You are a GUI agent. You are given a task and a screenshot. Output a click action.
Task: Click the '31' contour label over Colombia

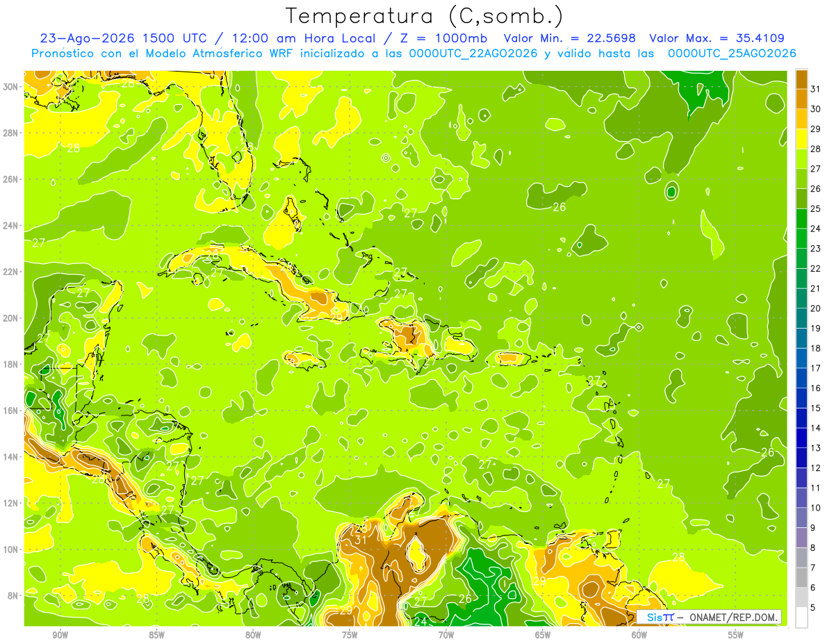[361, 540]
